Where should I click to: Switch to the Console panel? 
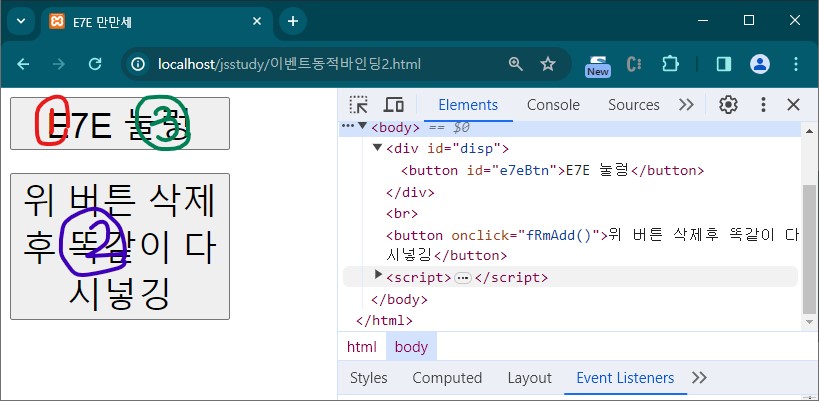point(553,105)
